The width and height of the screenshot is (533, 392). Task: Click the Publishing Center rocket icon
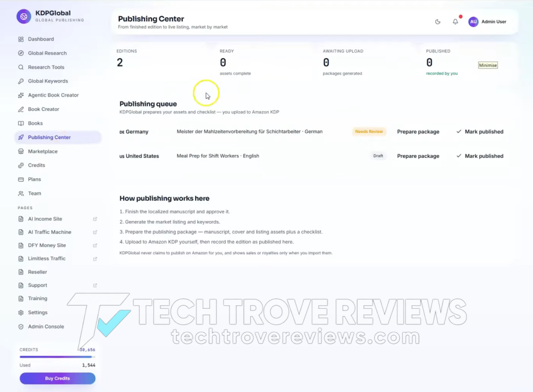click(x=21, y=137)
